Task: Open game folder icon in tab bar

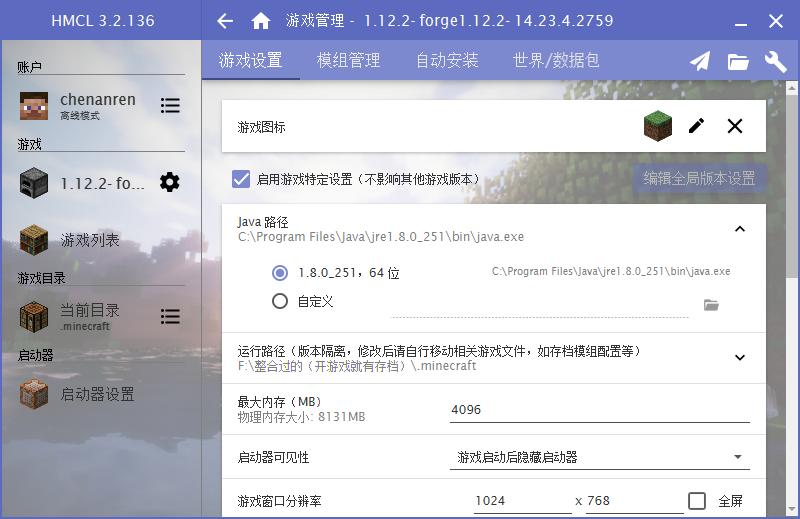Action: 738,62
